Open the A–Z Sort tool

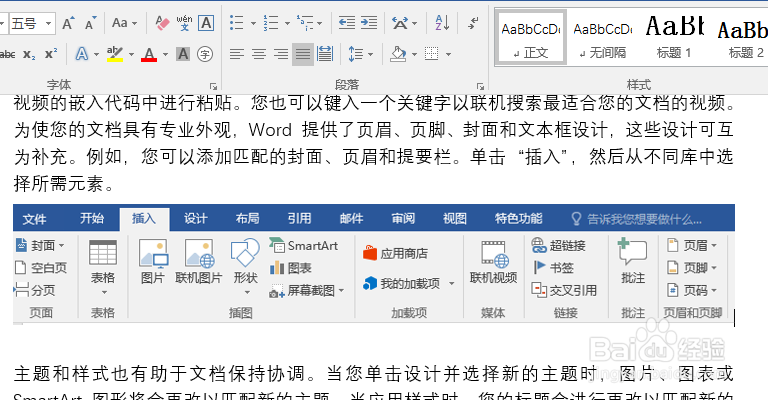tap(442, 23)
